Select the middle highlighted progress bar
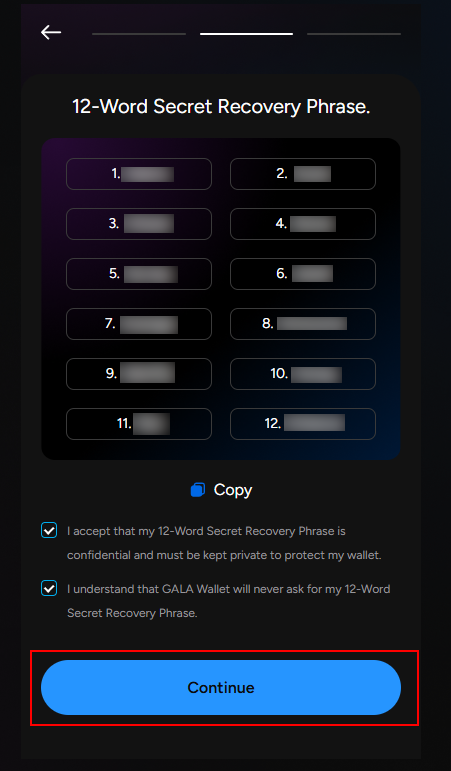Screen dimensions: 451x771 pos(246,34)
